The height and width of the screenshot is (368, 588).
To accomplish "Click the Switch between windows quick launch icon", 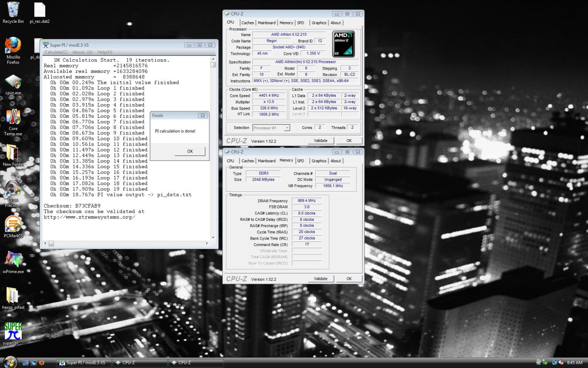I will 33,362.
